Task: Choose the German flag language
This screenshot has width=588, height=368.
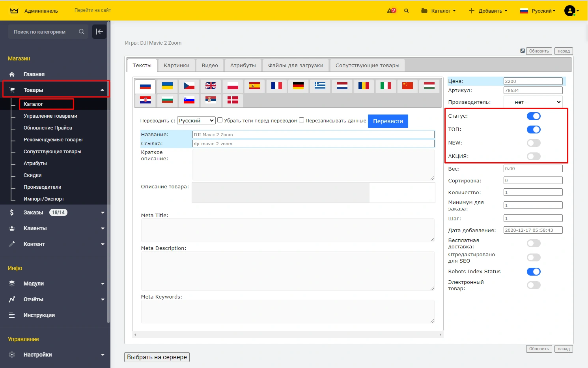Action: tap(298, 86)
